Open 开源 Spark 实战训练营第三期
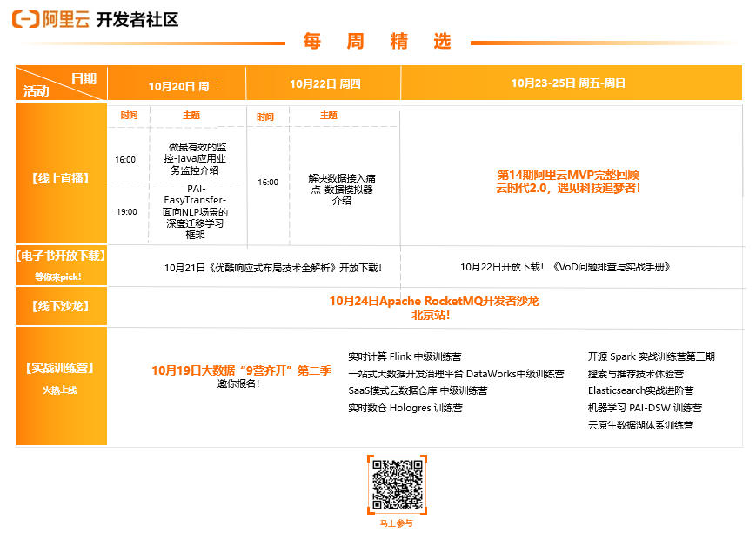Screen dimensions: 756x546 click(651, 356)
